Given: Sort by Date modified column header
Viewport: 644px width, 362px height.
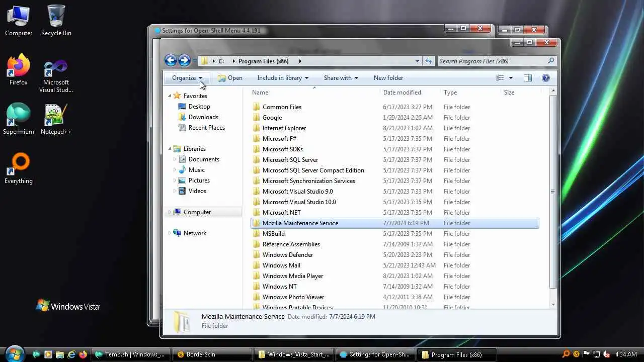Looking at the screenshot, I should pos(411,93).
